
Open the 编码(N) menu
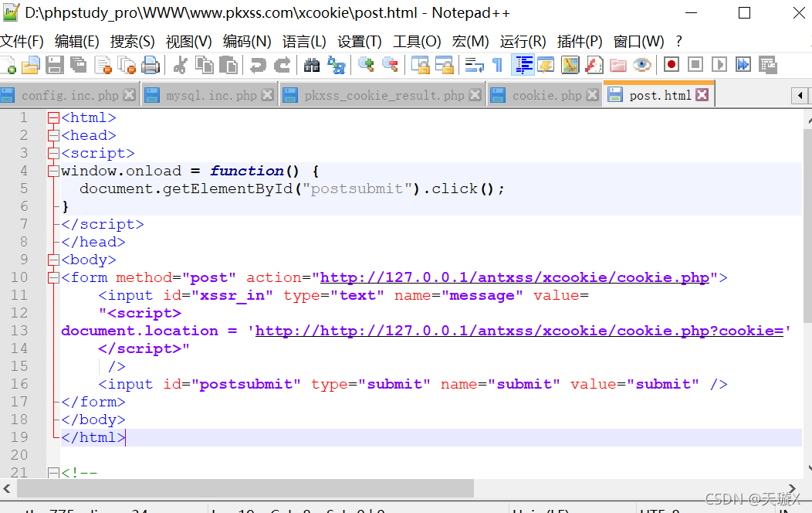(x=247, y=41)
